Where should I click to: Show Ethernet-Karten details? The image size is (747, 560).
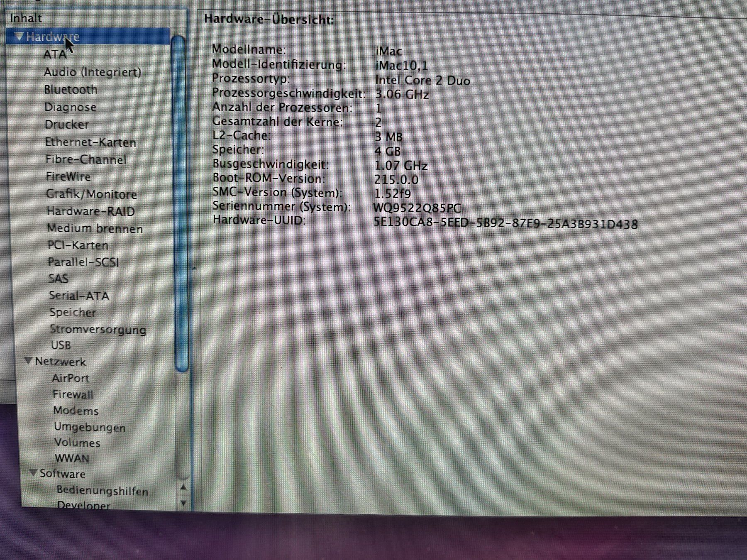pos(91,142)
